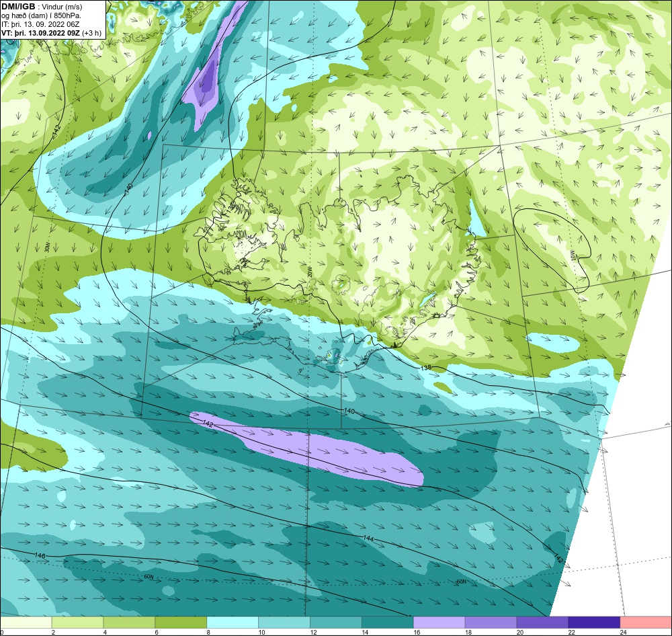The image size is (672, 636).
Task: Click the lavender 16–18 m/s legend swatch
Action: point(439,623)
